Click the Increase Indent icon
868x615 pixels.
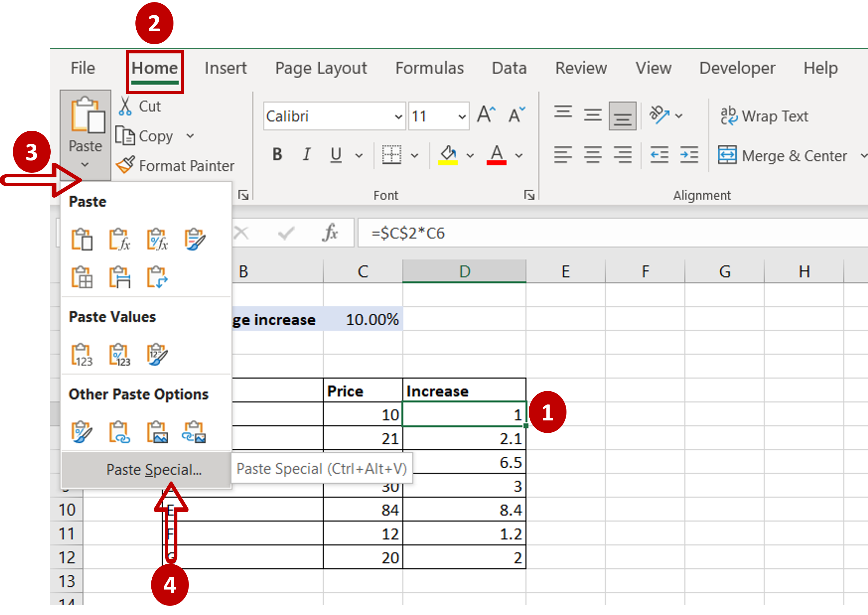(689, 155)
